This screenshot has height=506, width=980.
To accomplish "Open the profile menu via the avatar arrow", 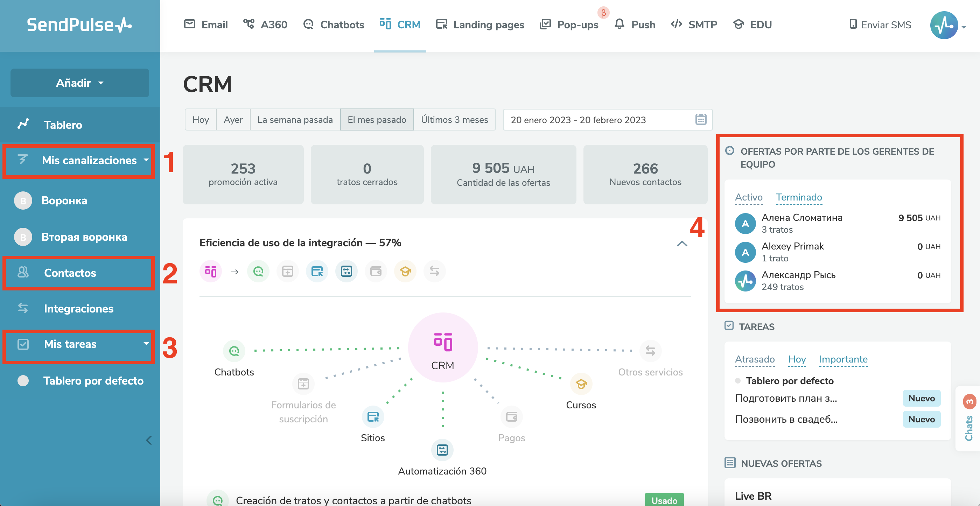I will pyautogui.click(x=964, y=27).
